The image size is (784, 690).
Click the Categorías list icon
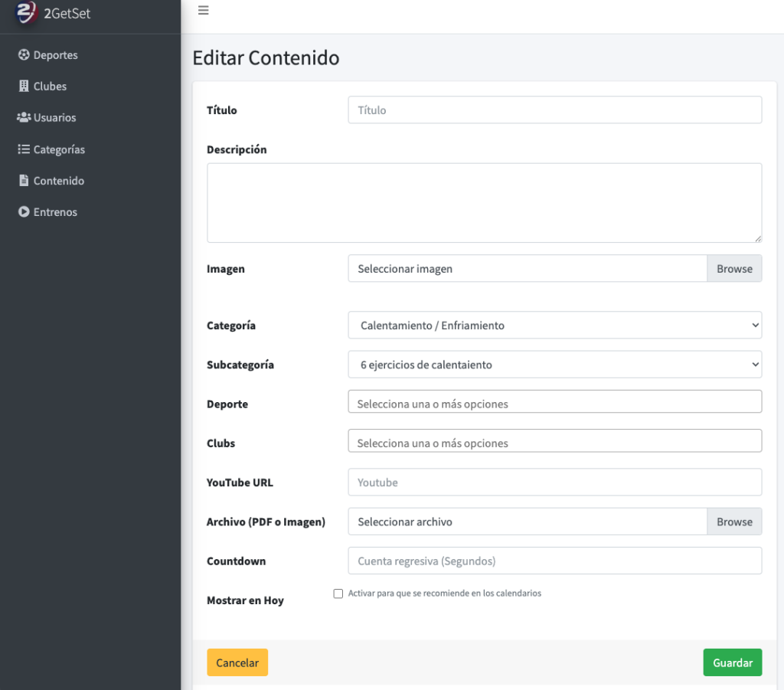[24, 149]
